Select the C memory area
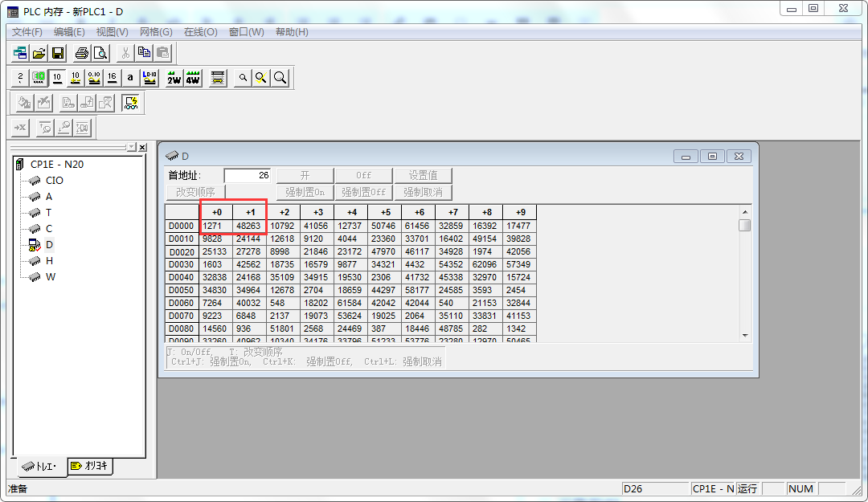The image size is (868, 502). click(49, 229)
